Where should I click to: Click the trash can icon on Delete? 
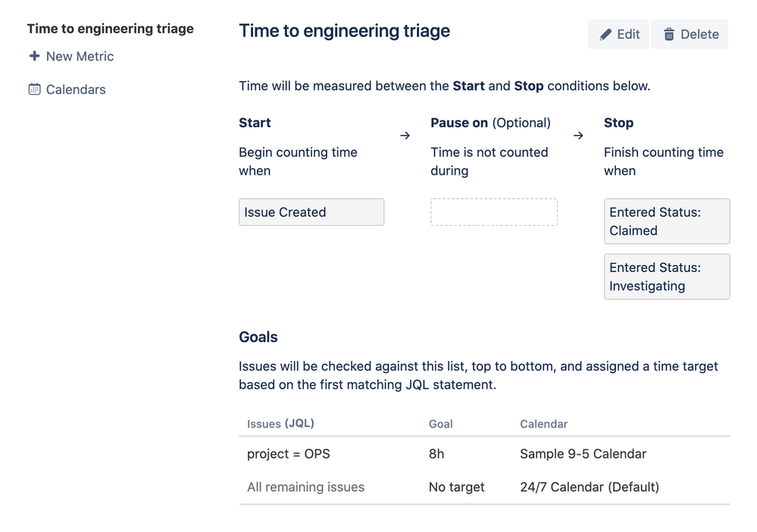click(669, 35)
